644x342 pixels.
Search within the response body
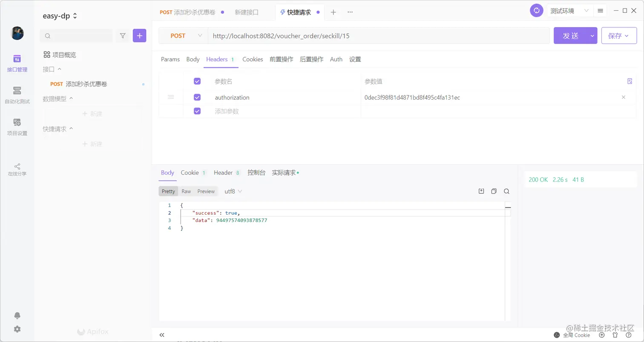(x=507, y=191)
